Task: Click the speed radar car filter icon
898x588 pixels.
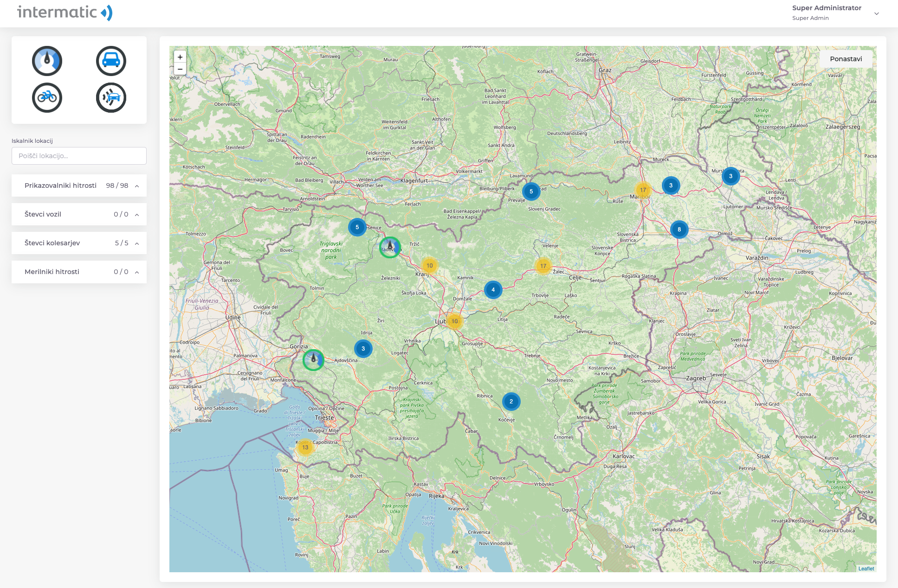Action: pyautogui.click(x=111, y=97)
